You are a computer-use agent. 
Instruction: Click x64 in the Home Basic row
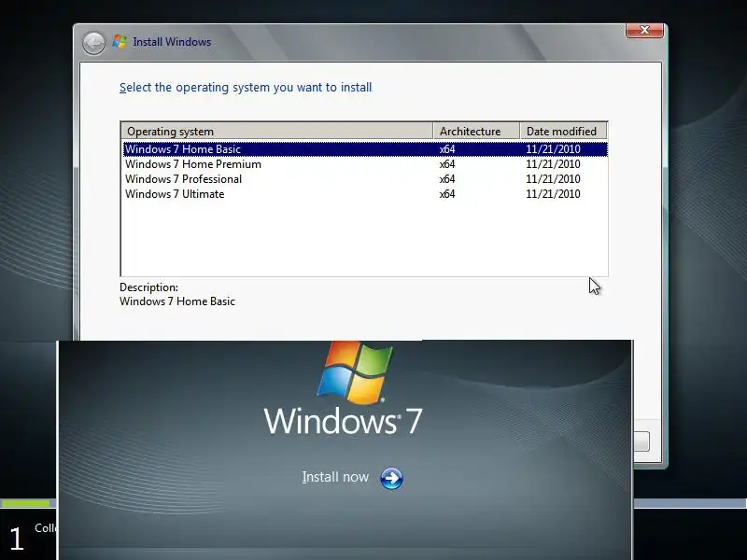[x=447, y=149]
